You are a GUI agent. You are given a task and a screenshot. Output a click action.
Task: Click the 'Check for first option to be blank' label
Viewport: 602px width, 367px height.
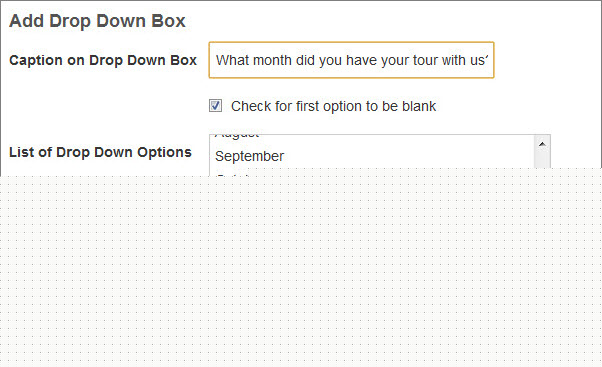click(333, 106)
